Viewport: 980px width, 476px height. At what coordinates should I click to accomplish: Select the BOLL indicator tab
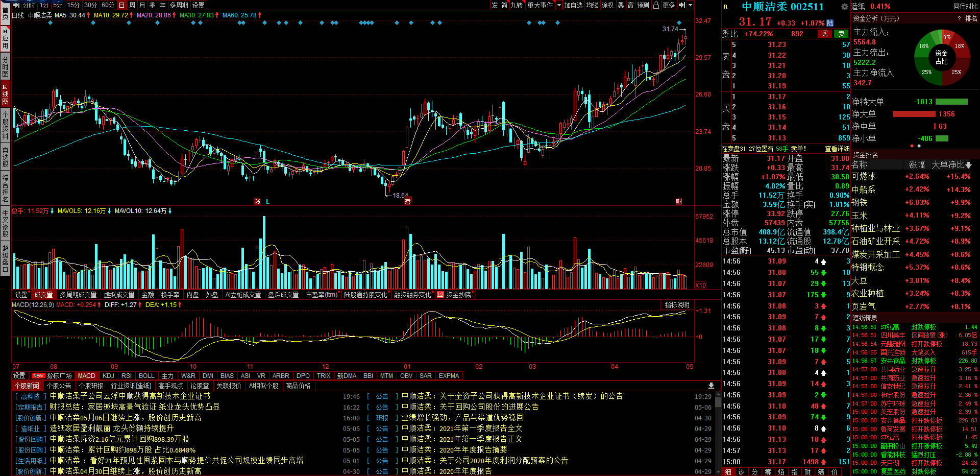pos(146,375)
